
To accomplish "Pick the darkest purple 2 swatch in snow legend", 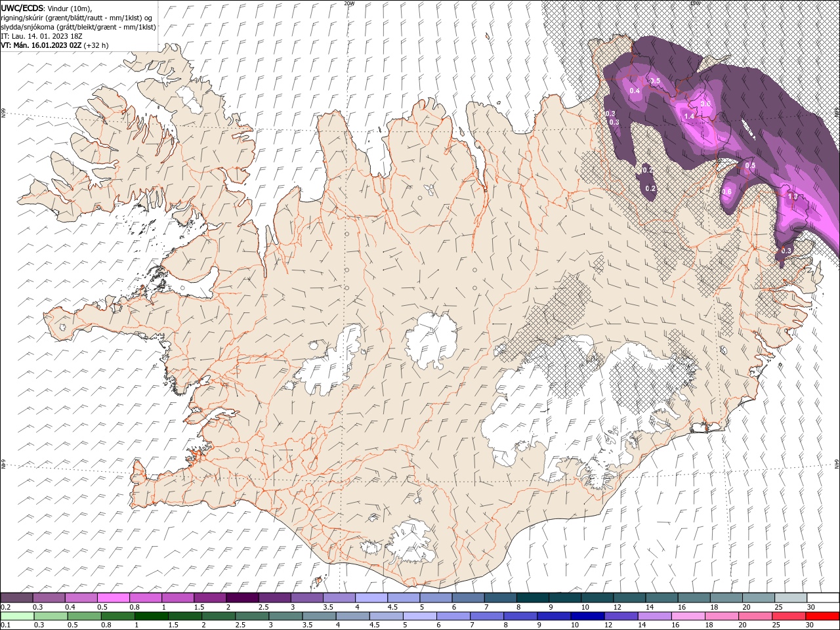I will pos(242,598).
